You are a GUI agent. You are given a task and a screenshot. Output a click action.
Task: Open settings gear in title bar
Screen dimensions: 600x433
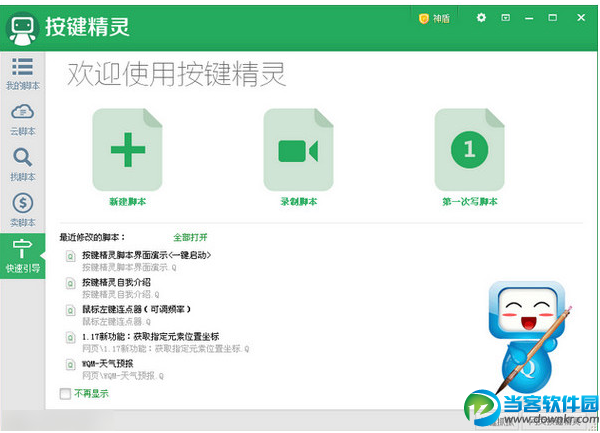[481, 18]
